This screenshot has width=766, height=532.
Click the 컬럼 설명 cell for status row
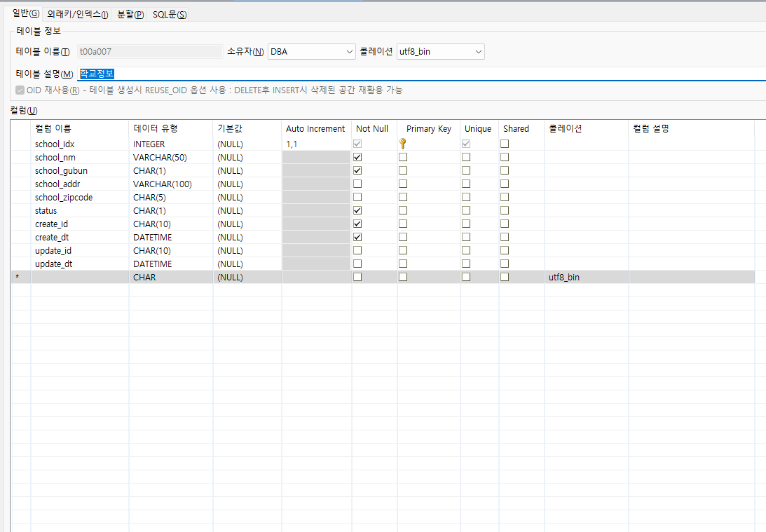[690, 211]
